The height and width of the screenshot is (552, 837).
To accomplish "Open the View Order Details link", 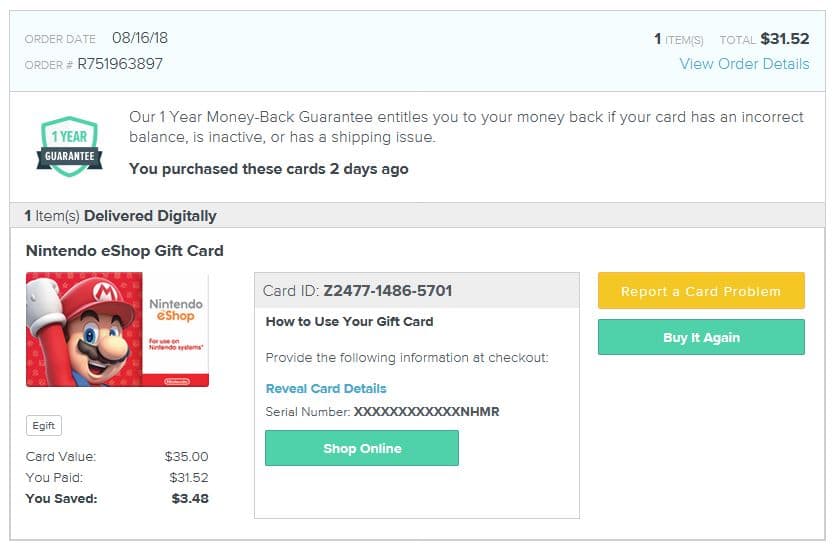I will coord(744,64).
